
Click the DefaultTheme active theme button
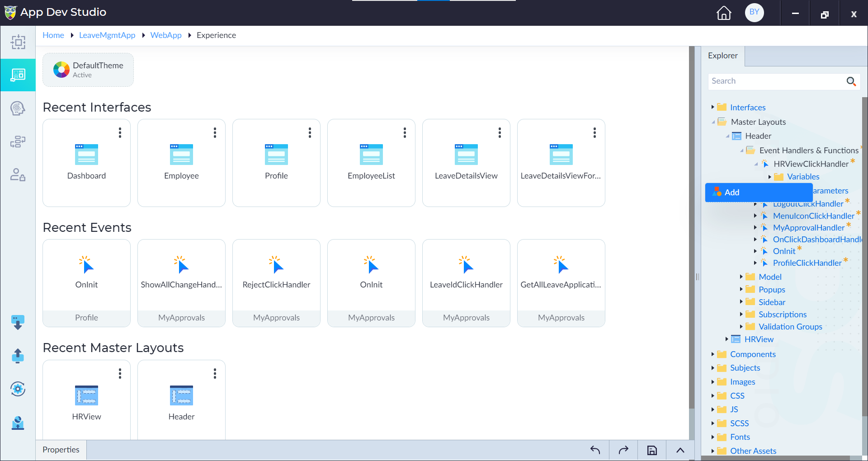click(88, 70)
